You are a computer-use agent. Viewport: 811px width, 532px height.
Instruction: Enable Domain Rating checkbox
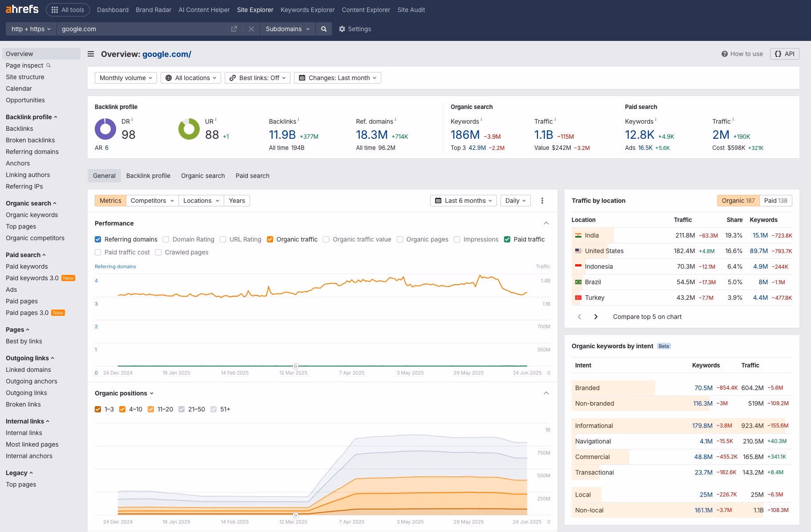166,239
